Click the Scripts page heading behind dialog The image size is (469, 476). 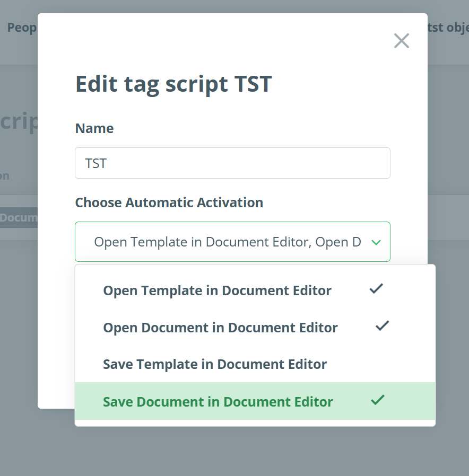[x=19, y=121]
